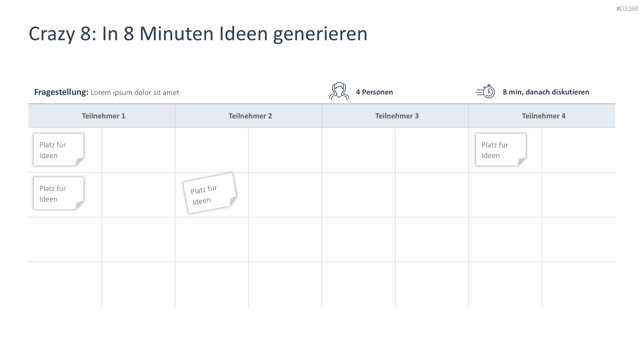Select the Teilnehmer 1 column header

click(102, 116)
